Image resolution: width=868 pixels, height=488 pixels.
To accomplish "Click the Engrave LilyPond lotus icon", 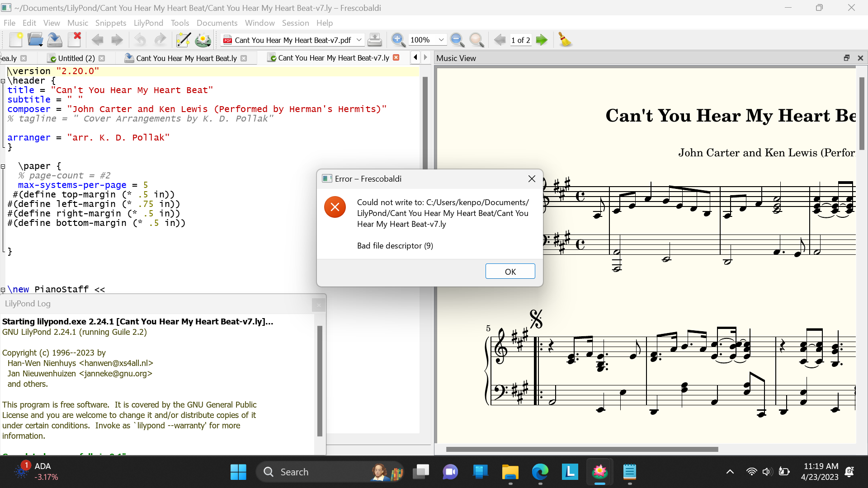I will click(x=203, y=40).
